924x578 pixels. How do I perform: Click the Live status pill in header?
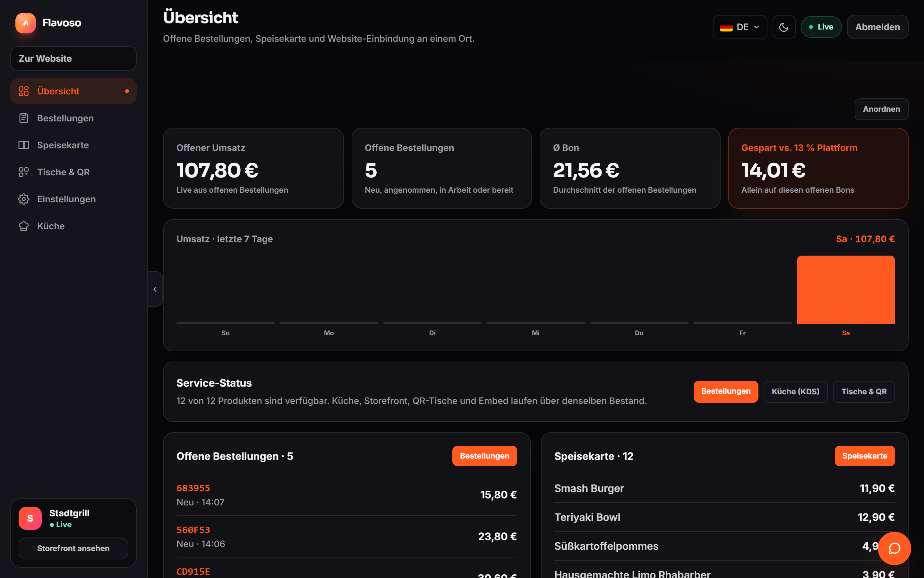point(821,27)
